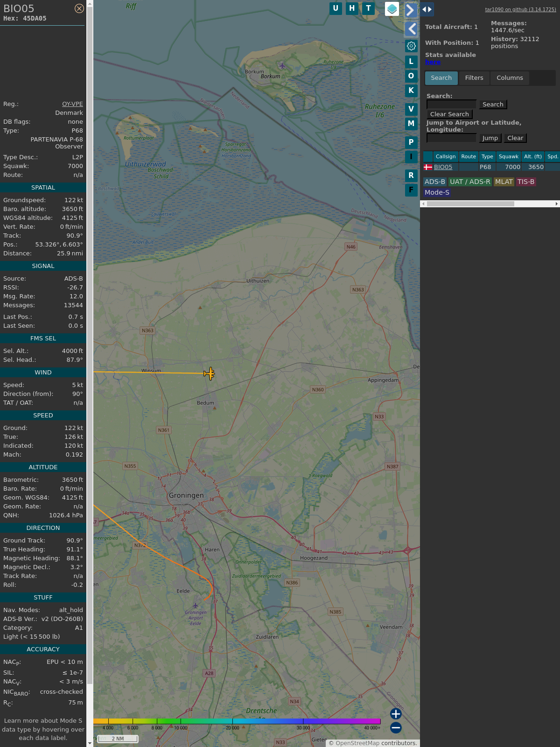Click the Clear button next to Jump

[x=515, y=138]
